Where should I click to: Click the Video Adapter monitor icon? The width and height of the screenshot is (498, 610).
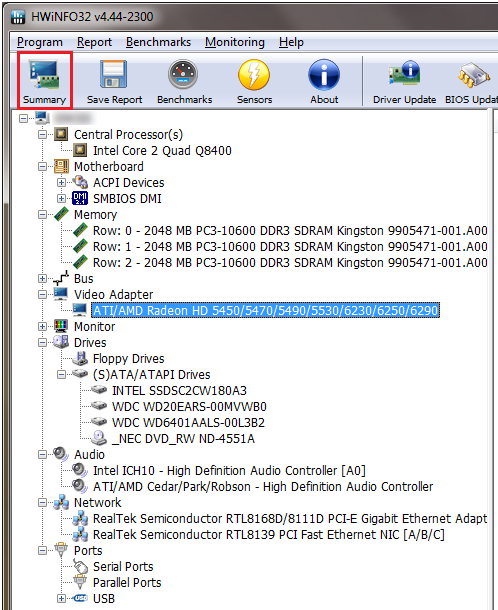click(x=61, y=294)
